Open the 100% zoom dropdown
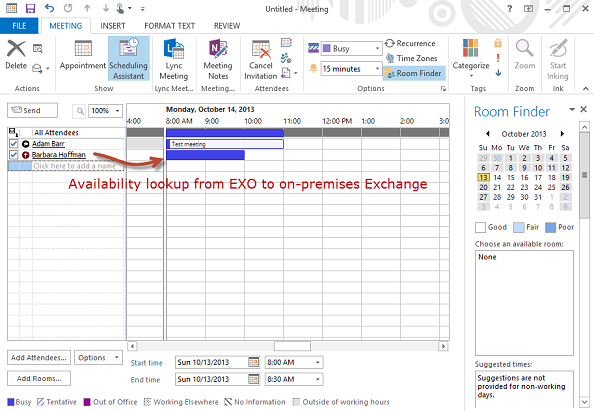 point(117,111)
